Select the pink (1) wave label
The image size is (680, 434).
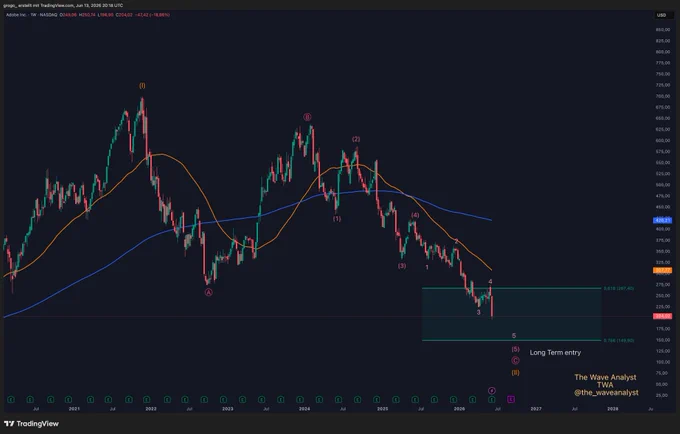(x=337, y=219)
